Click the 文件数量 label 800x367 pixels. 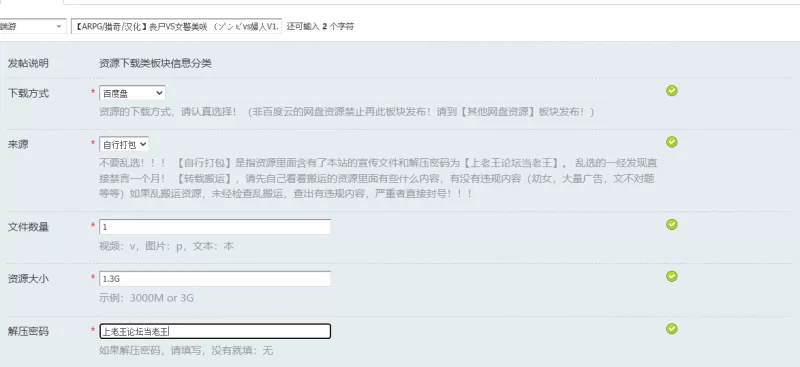click(x=28, y=227)
